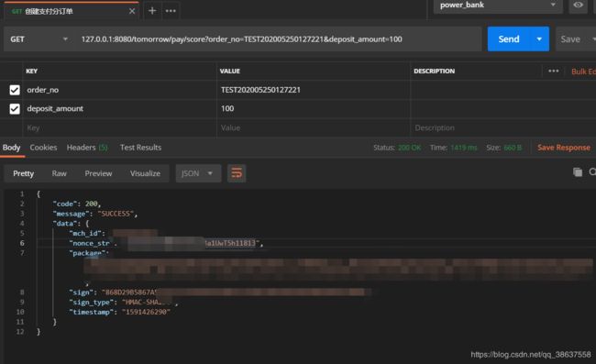Click the search response icon
The image size is (596, 364).
(x=592, y=172)
